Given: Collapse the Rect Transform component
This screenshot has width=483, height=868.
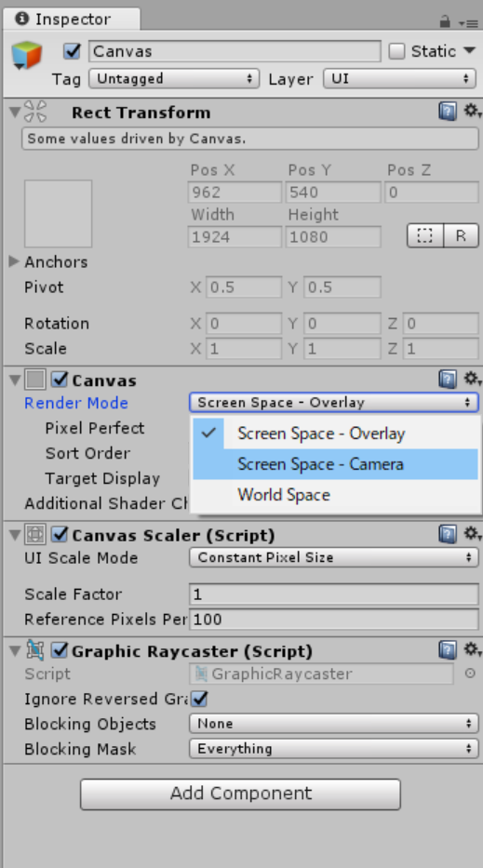Looking at the screenshot, I should (15, 112).
